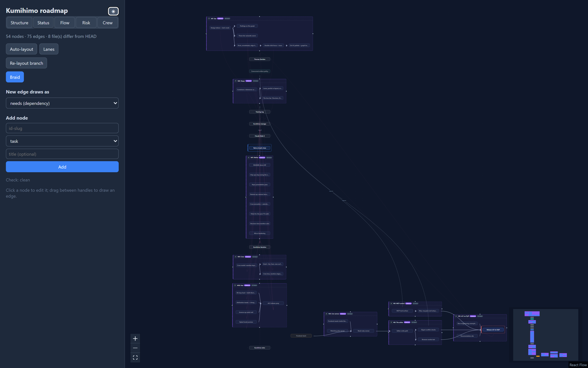
Task: Run Auto-layout on the graph
Action: (x=21, y=49)
